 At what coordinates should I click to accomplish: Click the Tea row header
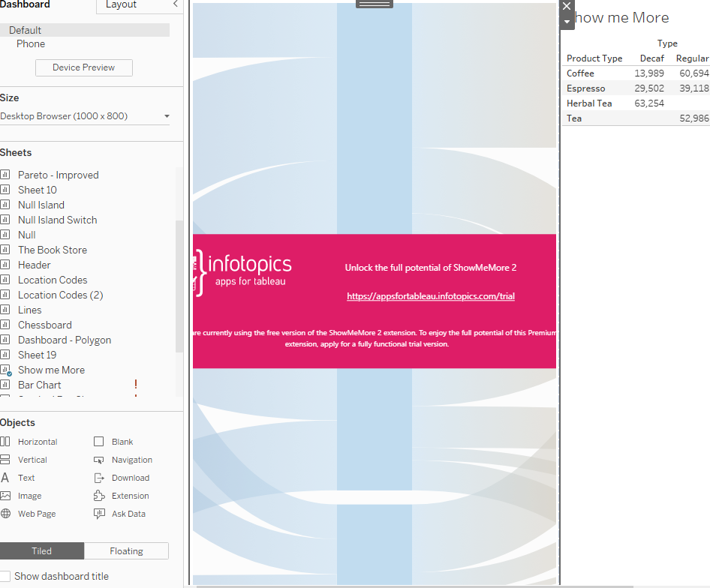point(573,118)
